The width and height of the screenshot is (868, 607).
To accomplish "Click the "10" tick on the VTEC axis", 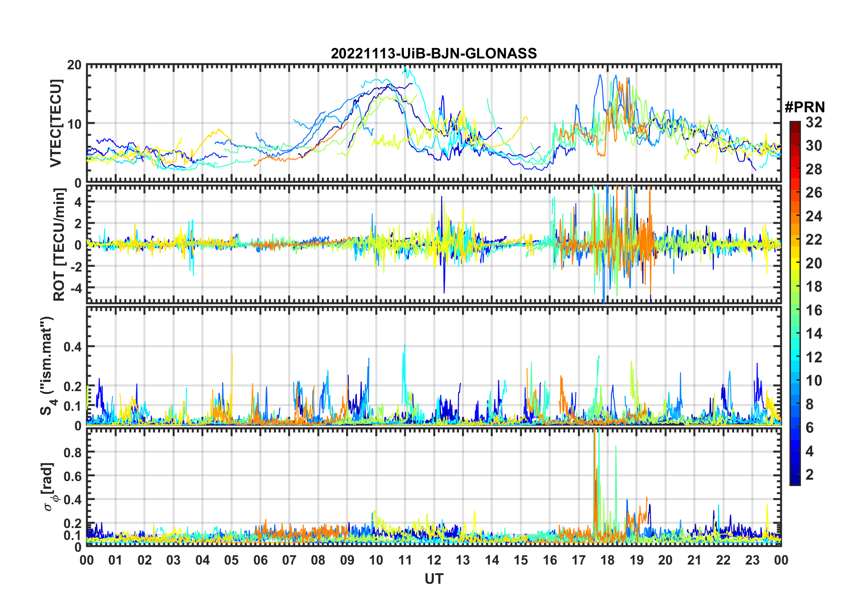I will (74, 124).
